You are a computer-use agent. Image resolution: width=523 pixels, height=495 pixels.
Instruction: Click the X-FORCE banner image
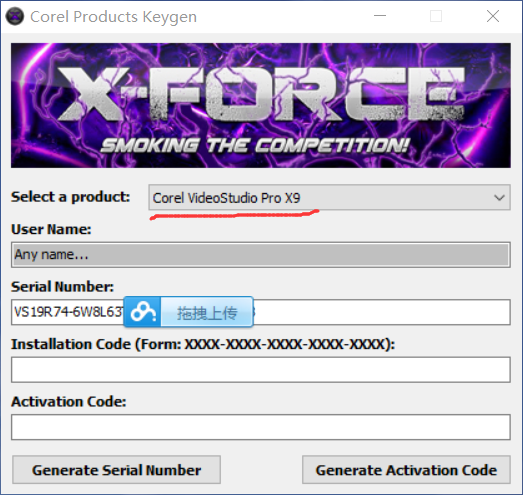click(x=261, y=105)
